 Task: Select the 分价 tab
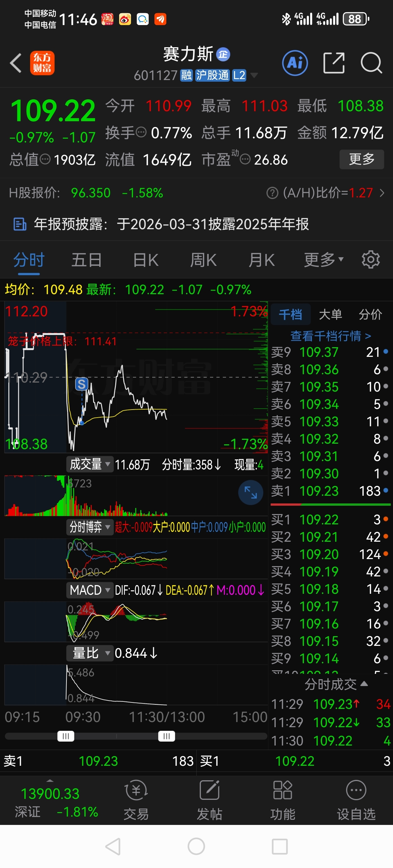point(370,314)
